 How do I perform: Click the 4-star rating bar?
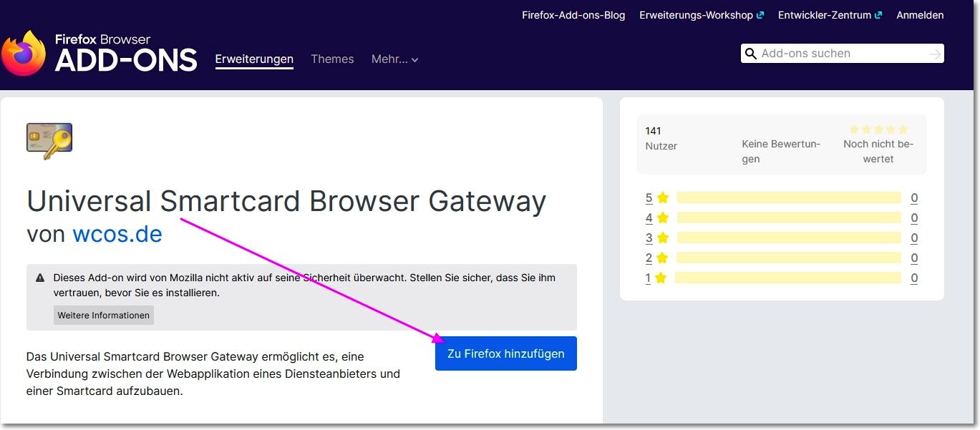click(789, 218)
